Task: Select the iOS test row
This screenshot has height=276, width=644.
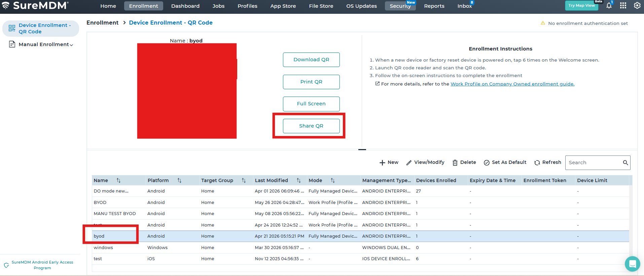Action: click(360, 258)
